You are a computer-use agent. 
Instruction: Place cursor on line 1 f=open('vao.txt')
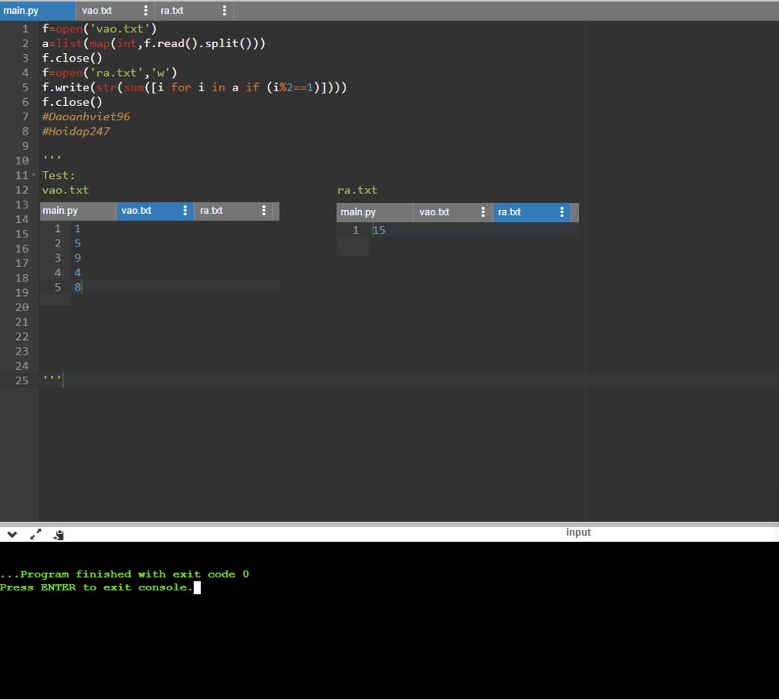point(100,29)
